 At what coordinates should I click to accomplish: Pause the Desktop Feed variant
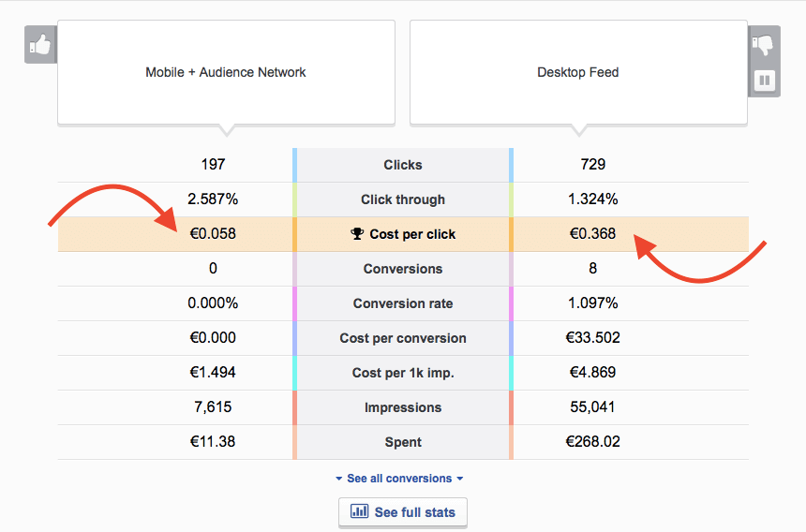765,81
